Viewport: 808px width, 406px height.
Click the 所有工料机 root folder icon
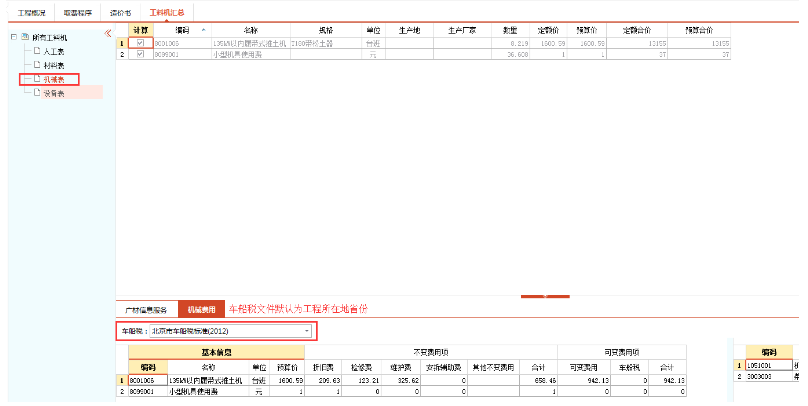click(23, 37)
